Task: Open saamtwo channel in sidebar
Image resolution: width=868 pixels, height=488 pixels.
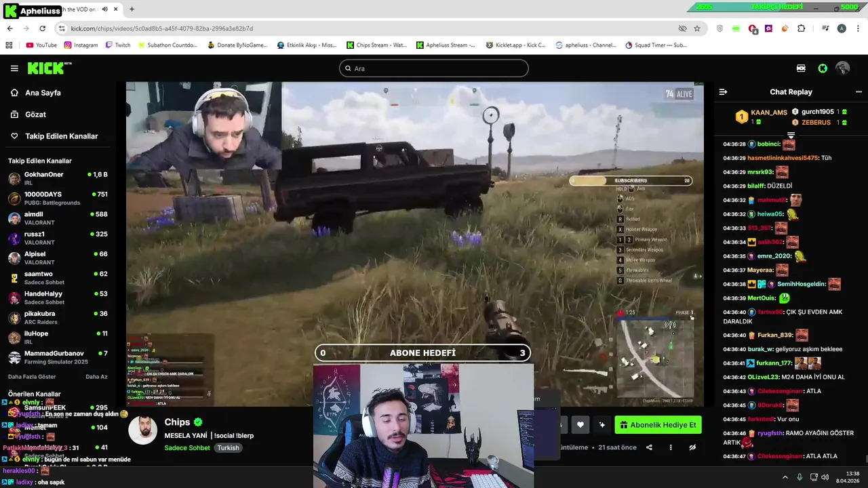Action: pyautogui.click(x=58, y=278)
